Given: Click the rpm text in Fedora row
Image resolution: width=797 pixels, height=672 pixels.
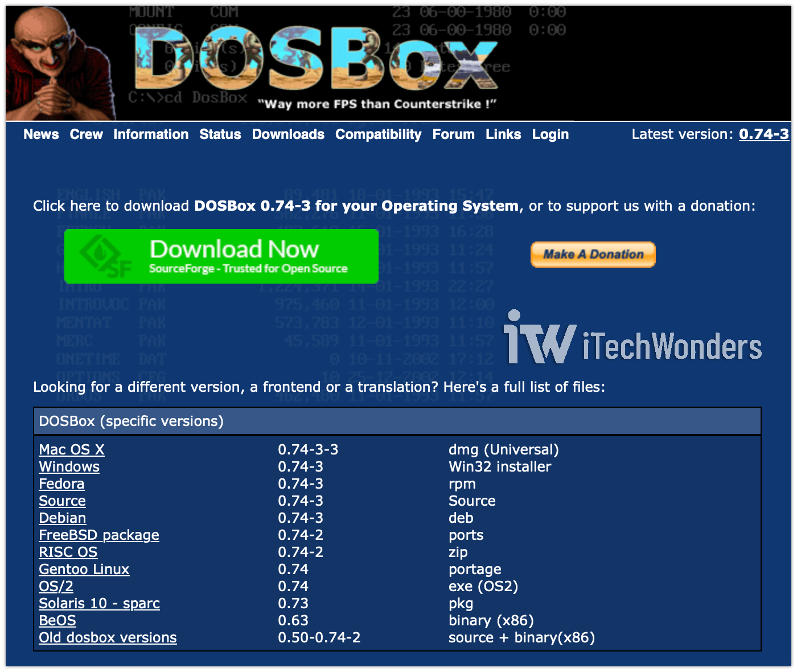Looking at the screenshot, I should (x=462, y=483).
